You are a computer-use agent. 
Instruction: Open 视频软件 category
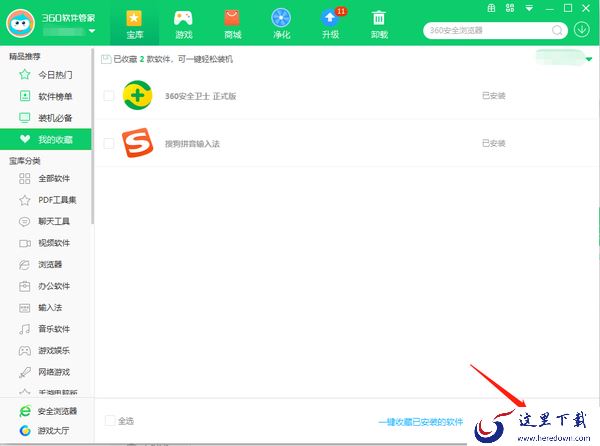(46, 243)
